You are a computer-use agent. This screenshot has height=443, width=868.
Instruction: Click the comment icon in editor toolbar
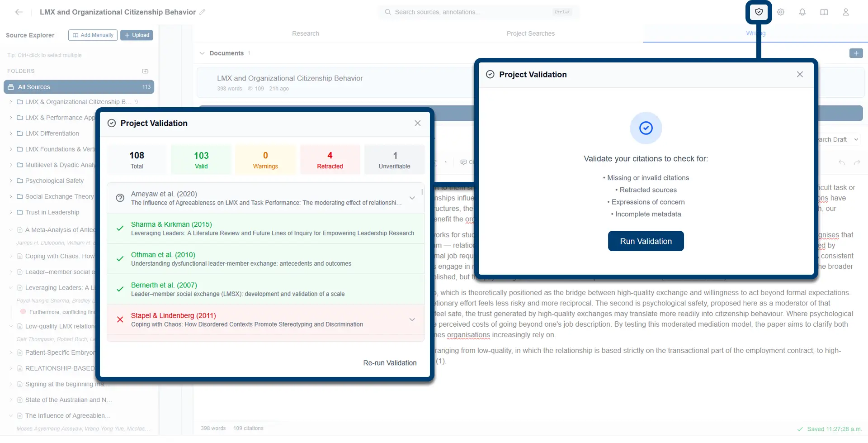click(463, 162)
